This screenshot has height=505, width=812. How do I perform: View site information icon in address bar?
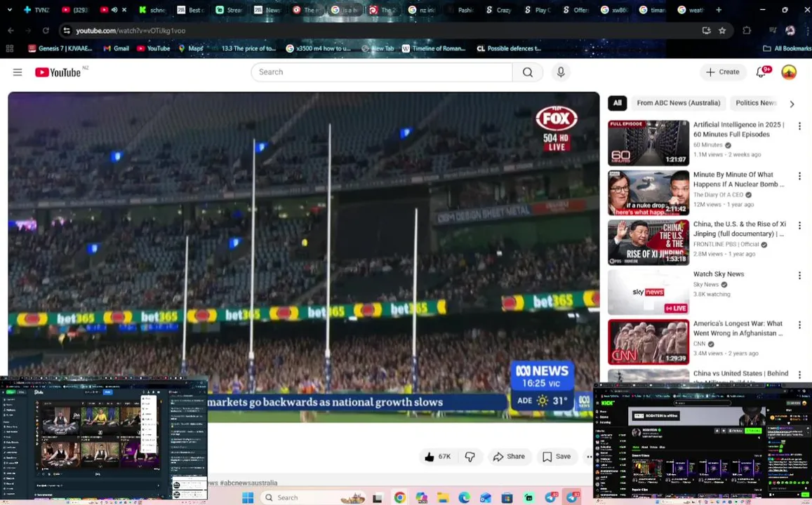(67, 31)
